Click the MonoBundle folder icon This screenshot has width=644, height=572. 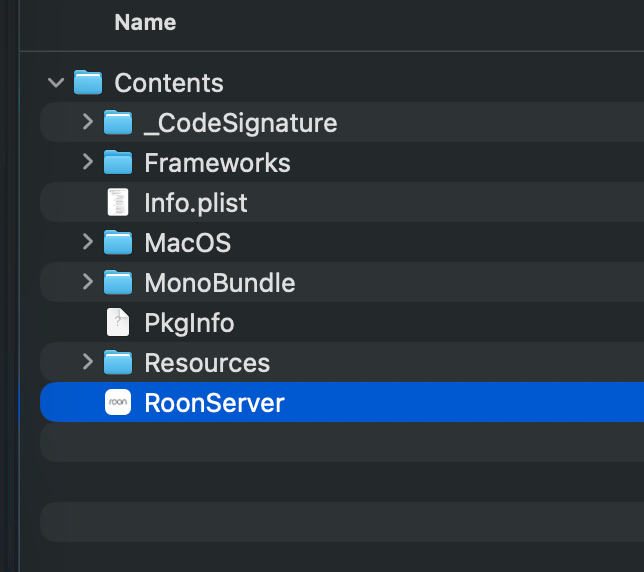pos(118,282)
